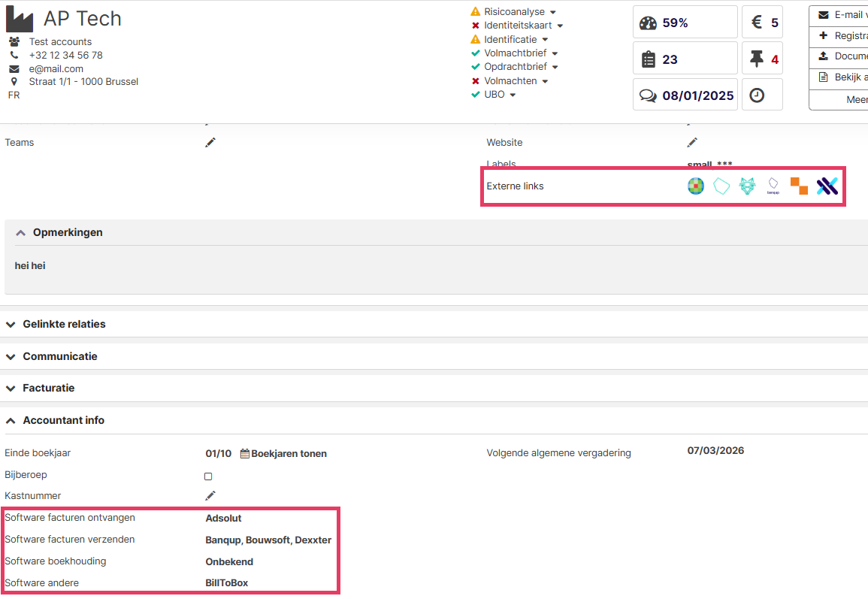Open the comments tile dated 08/01/2025

pos(685,95)
